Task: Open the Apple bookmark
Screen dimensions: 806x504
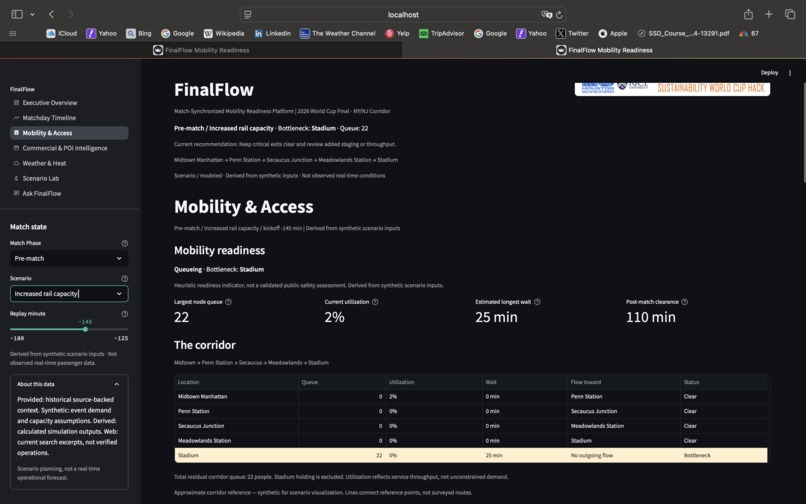Action: click(x=613, y=33)
